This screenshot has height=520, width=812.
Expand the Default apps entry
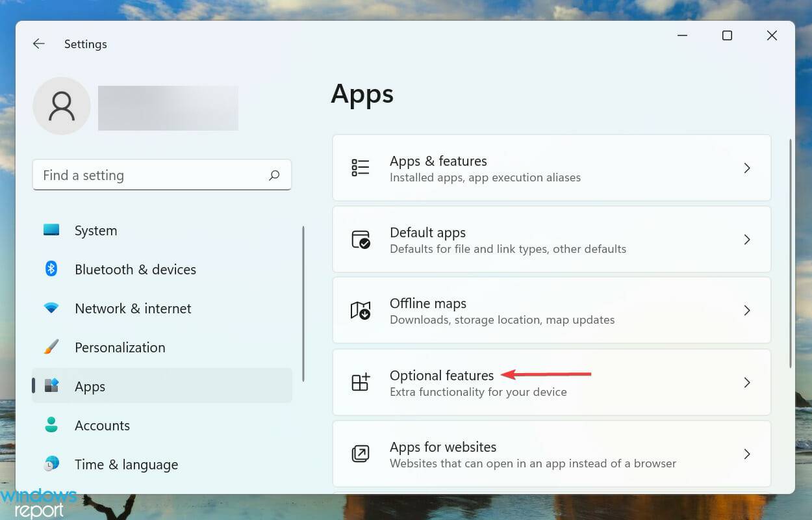point(747,239)
